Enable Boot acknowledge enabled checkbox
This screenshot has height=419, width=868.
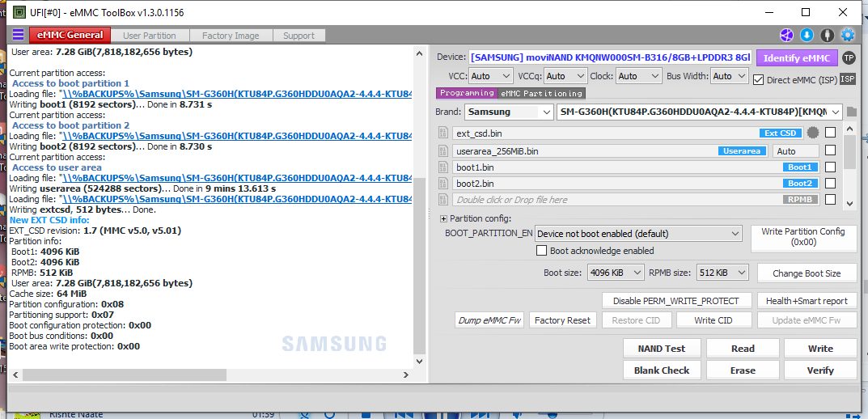coord(542,251)
